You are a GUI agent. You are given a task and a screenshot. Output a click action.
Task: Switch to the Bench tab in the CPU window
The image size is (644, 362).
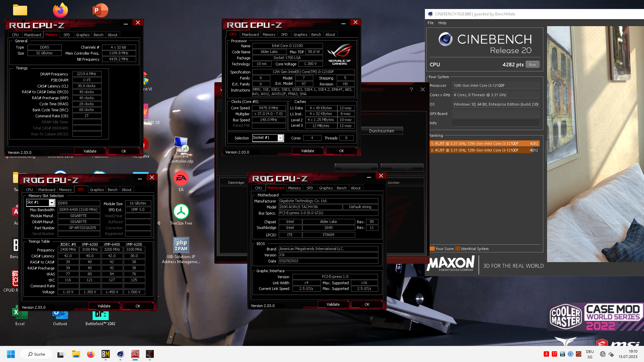coord(316,35)
